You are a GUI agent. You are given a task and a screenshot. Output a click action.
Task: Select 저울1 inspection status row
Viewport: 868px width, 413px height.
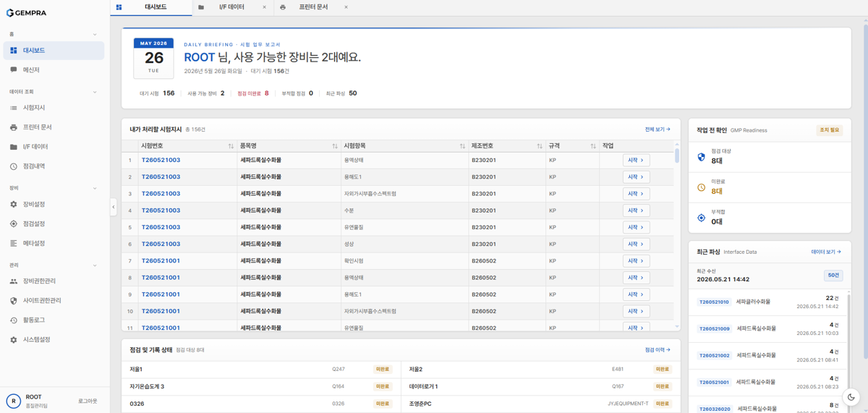tap(260, 370)
